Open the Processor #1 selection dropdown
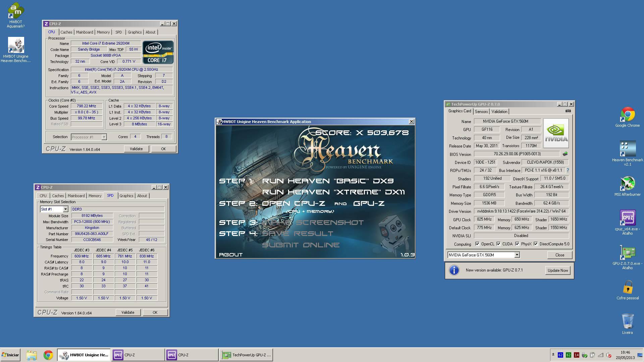 tap(104, 137)
